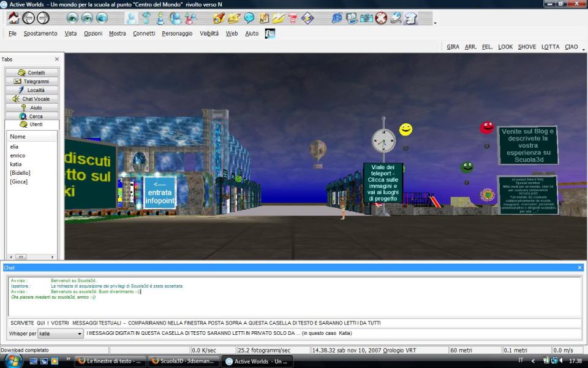Viewport: 588px width, 368px height.
Task: Select the second eye view icon
Action: point(87,18)
